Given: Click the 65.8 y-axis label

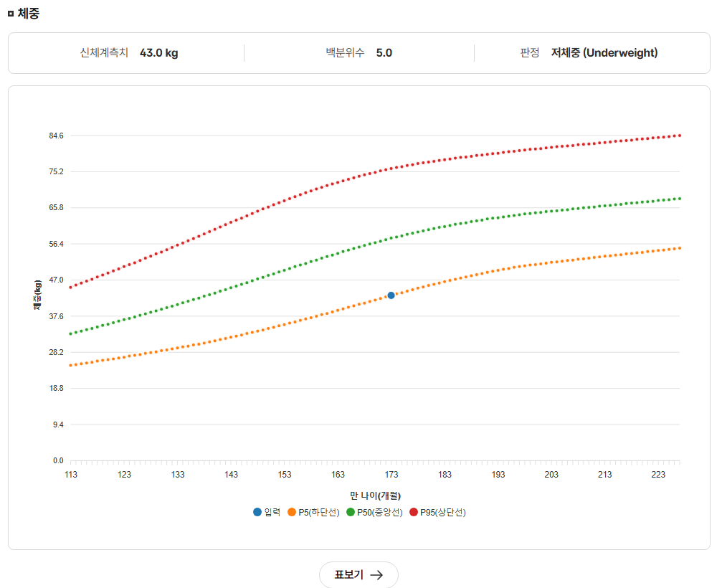Looking at the screenshot, I should coord(56,208).
